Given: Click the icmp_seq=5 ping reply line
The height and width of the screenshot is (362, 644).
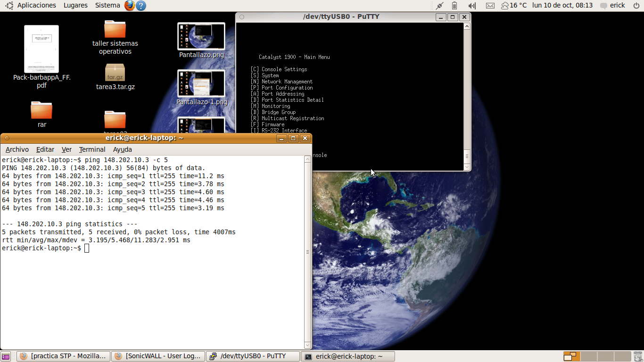Looking at the screenshot, I should tap(113, 208).
